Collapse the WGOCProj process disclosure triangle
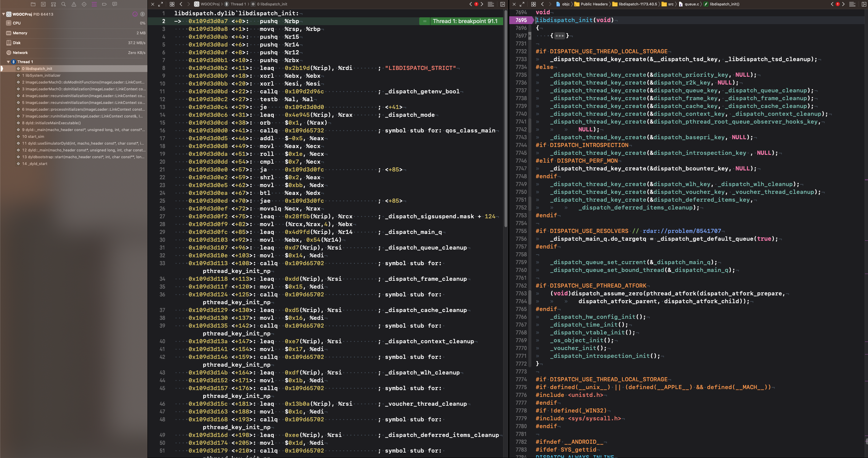Viewport: 868px width, 458px height. tap(3, 14)
